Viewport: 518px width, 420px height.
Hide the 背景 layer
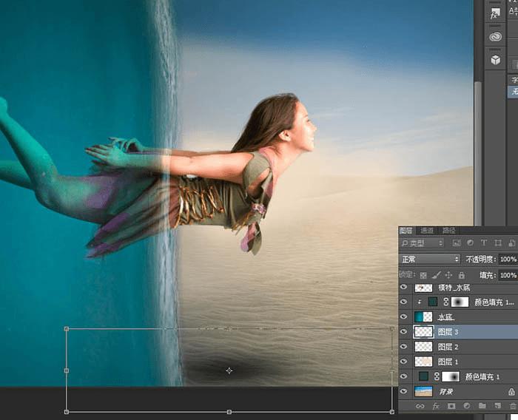pyautogui.click(x=404, y=391)
